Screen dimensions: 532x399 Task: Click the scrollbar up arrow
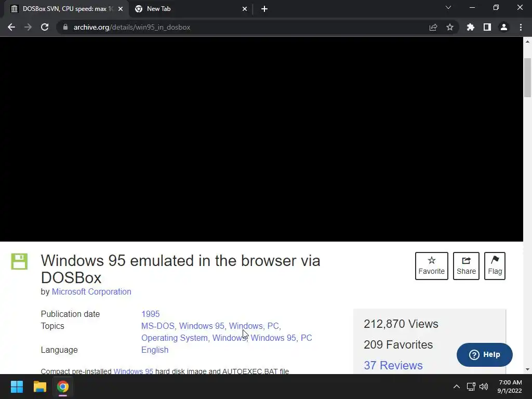pos(528,42)
